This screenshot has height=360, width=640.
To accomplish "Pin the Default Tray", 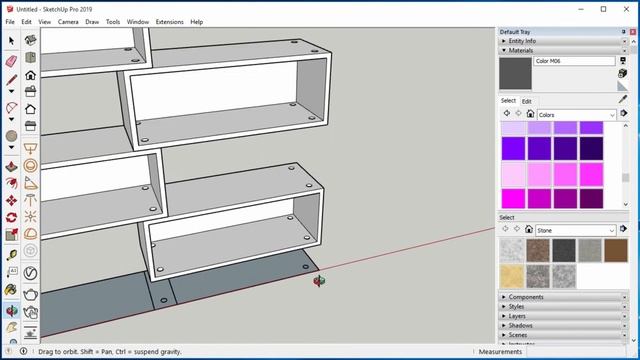I will pos(624,32).
